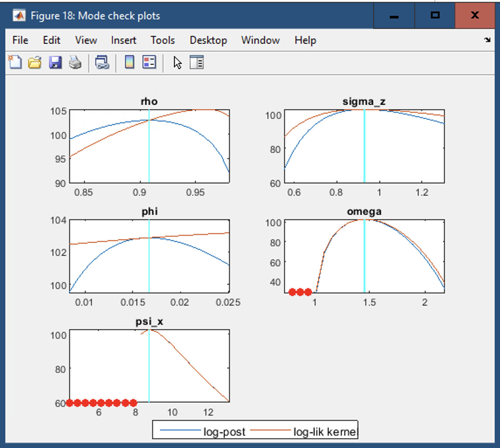Close the Mode check plots window
The height and width of the screenshot is (448, 500).
[475, 15]
